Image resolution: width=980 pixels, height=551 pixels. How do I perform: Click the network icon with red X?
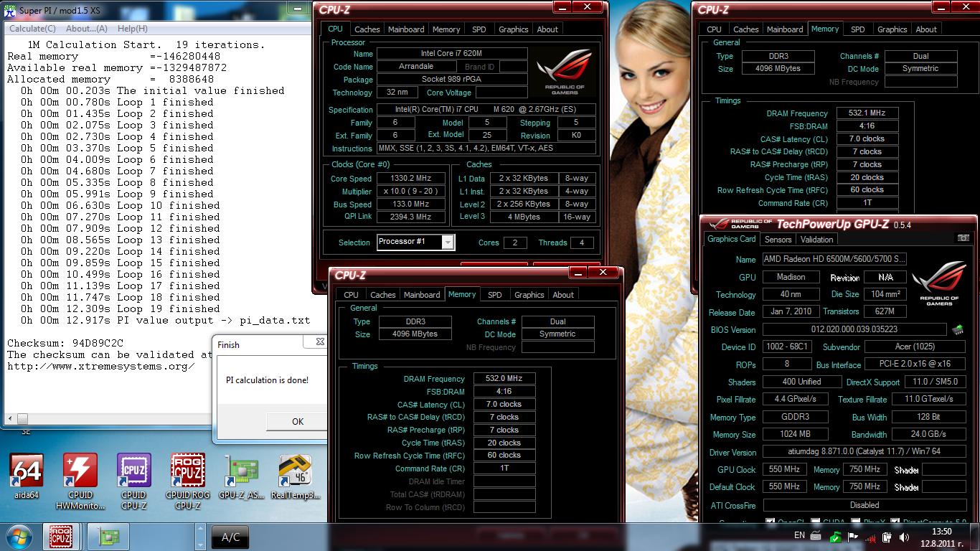pyautogui.click(x=870, y=537)
